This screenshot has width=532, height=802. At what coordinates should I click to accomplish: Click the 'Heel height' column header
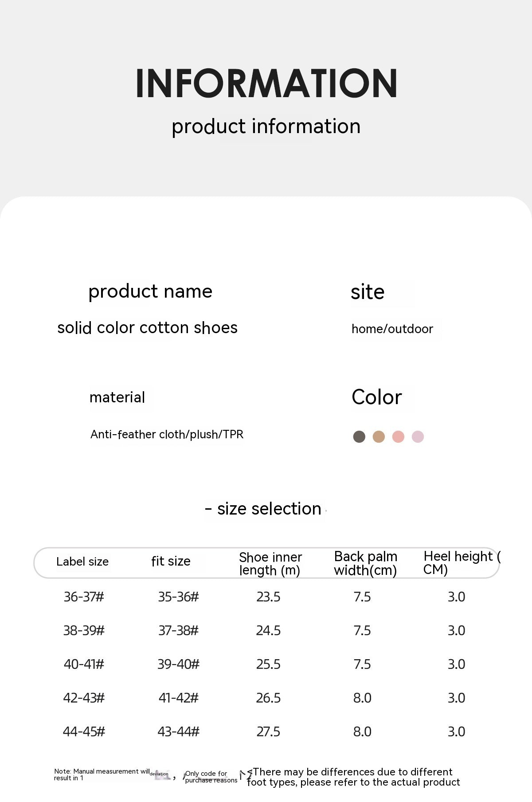461,562
